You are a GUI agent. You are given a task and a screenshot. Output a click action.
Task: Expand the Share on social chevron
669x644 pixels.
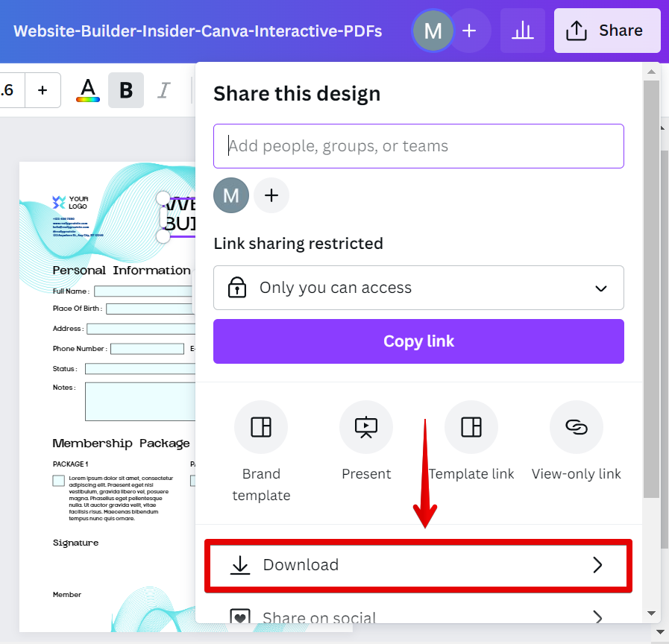597,617
